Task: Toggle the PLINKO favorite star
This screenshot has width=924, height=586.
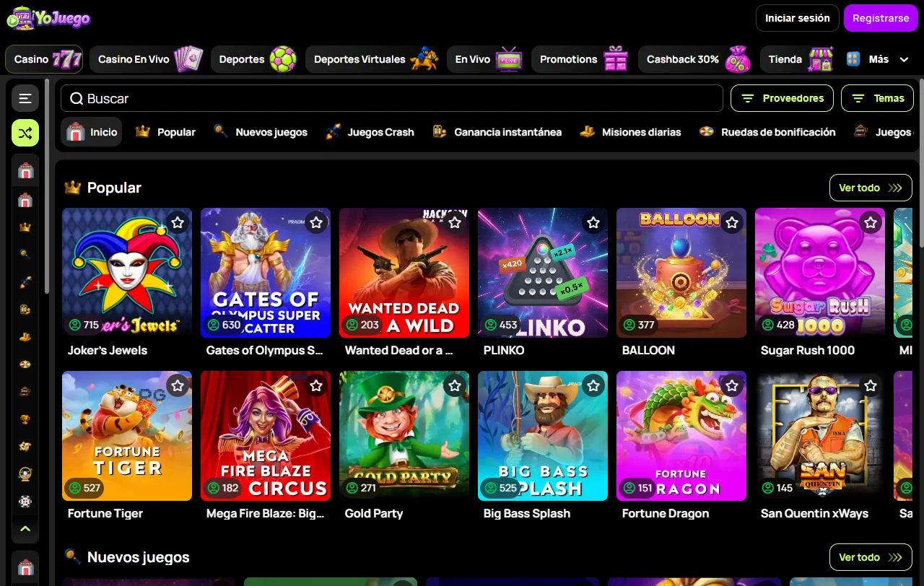Action: (x=593, y=222)
